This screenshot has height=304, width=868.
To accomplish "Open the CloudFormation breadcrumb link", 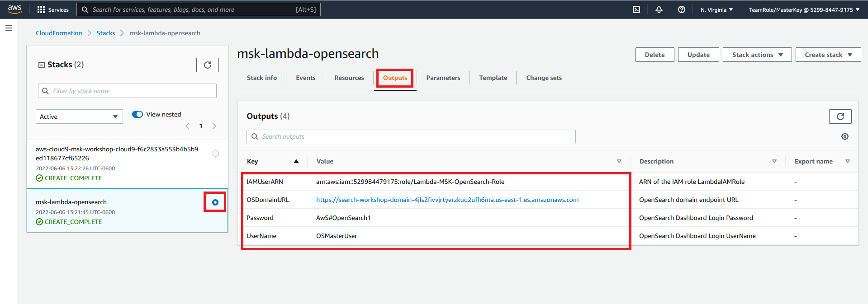I will click(x=59, y=33).
